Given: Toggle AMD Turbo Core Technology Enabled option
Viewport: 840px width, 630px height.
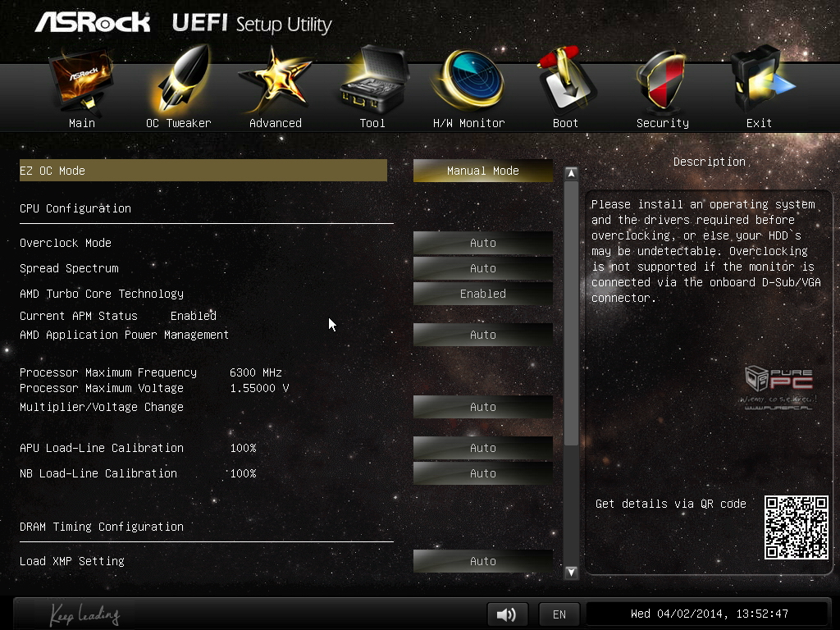Looking at the screenshot, I should [x=482, y=294].
